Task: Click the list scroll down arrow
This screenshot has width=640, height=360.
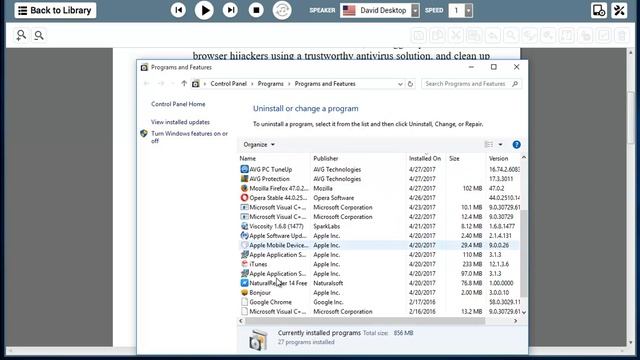Action: pos(524,312)
